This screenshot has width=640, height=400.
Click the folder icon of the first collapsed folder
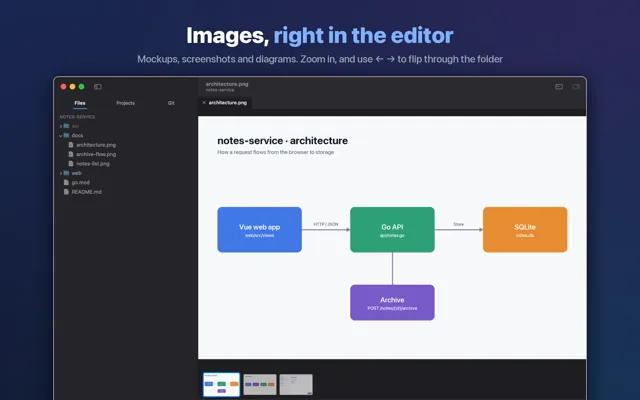(66, 126)
